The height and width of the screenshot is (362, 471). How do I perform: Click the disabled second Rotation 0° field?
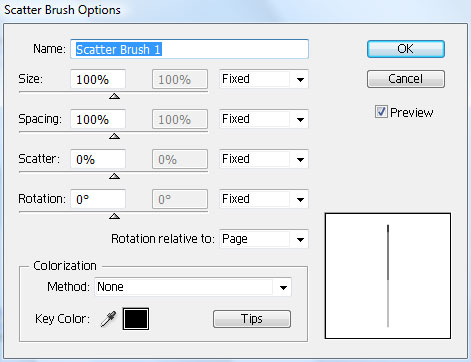pos(180,199)
